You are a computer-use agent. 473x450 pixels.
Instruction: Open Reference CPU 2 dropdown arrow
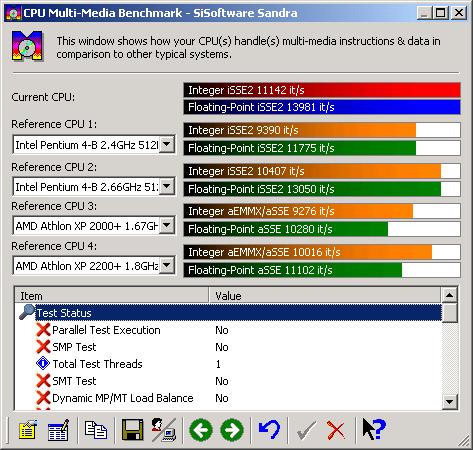(x=167, y=186)
